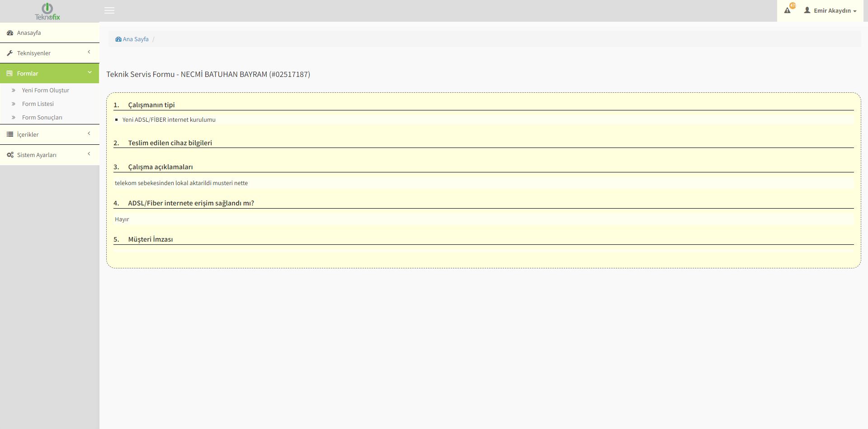Click the Anasayfa sidebar label

click(29, 33)
